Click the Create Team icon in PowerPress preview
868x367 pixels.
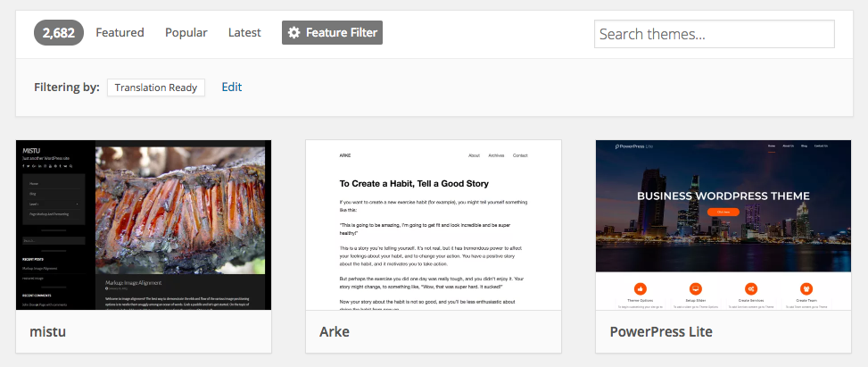tap(806, 288)
